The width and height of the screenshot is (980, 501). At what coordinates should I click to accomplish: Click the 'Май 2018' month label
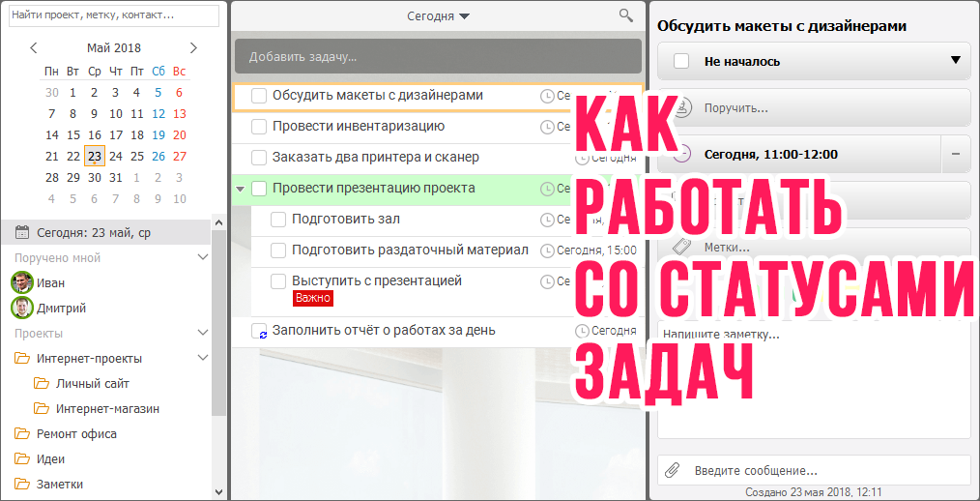(114, 47)
